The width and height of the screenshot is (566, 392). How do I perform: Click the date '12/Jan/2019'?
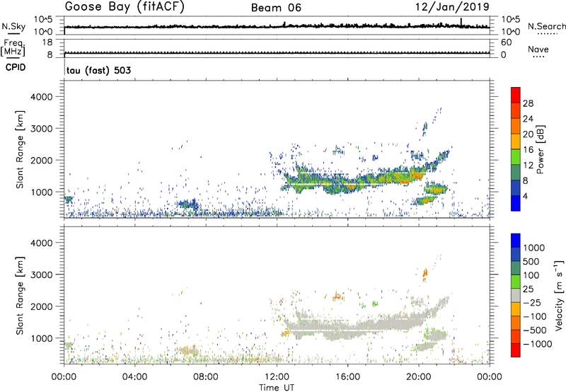click(452, 6)
